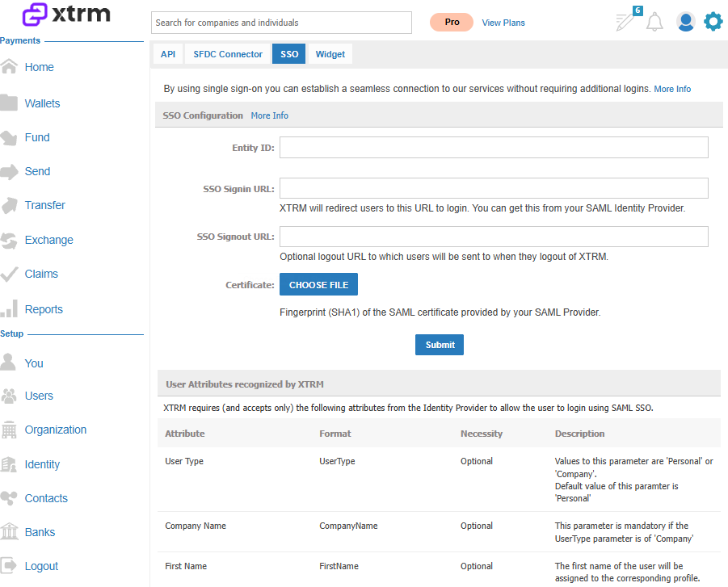The height and width of the screenshot is (587, 728).
Task: Open the Transfer menu link
Action: [x=45, y=205]
